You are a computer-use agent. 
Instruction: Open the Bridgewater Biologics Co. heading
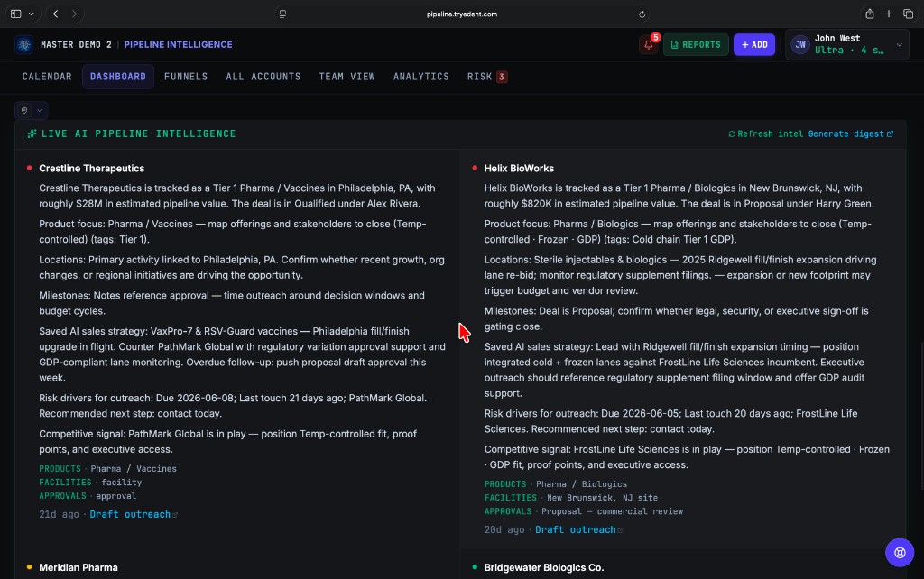coord(544,568)
